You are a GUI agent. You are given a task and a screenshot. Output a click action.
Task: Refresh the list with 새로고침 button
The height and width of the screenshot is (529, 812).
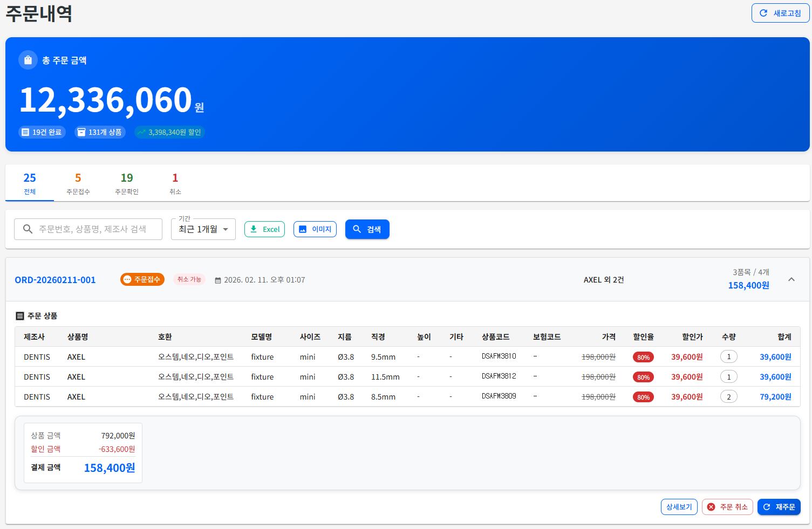pyautogui.click(x=780, y=13)
